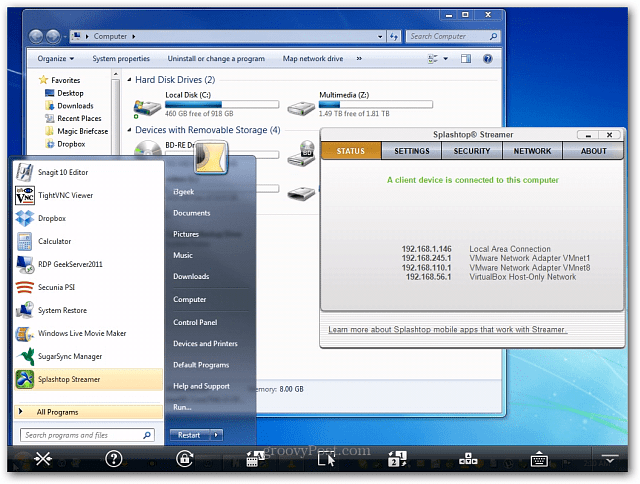
Task: Click Uninstall or change a program
Action: pyautogui.click(x=216, y=59)
